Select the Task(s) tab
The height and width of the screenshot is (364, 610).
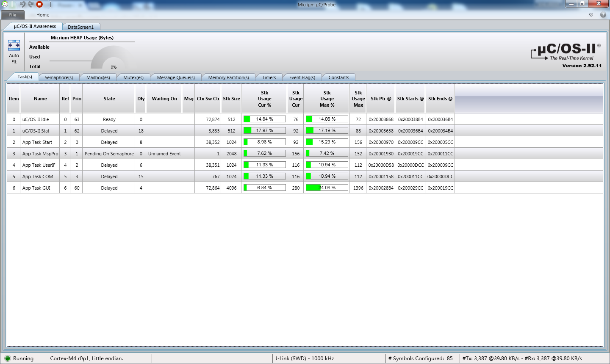[x=25, y=77]
